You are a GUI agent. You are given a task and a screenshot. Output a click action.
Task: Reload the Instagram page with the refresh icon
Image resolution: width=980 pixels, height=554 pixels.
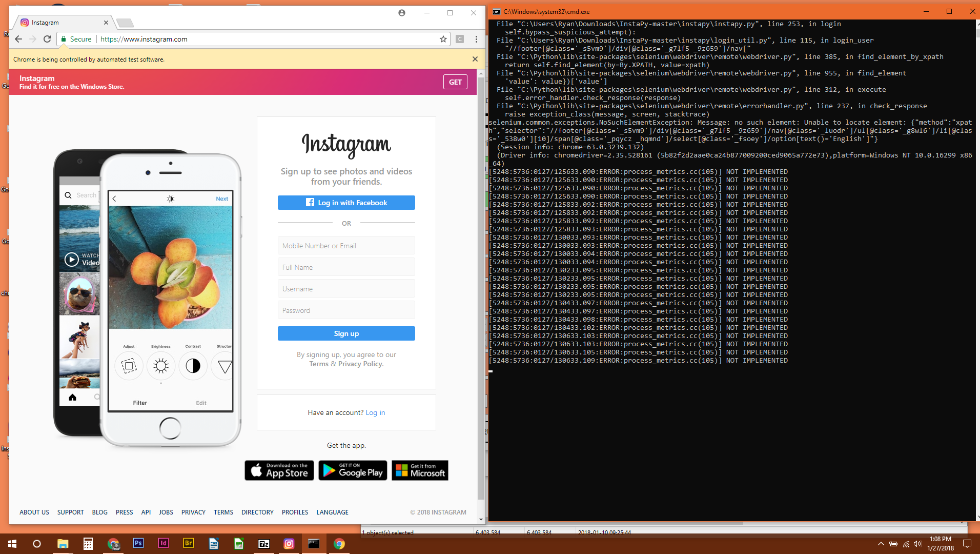point(47,39)
